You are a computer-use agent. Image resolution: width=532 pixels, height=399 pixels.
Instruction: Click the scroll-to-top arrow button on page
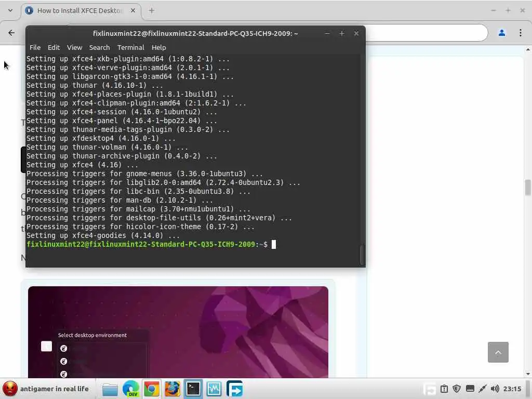[x=498, y=352]
